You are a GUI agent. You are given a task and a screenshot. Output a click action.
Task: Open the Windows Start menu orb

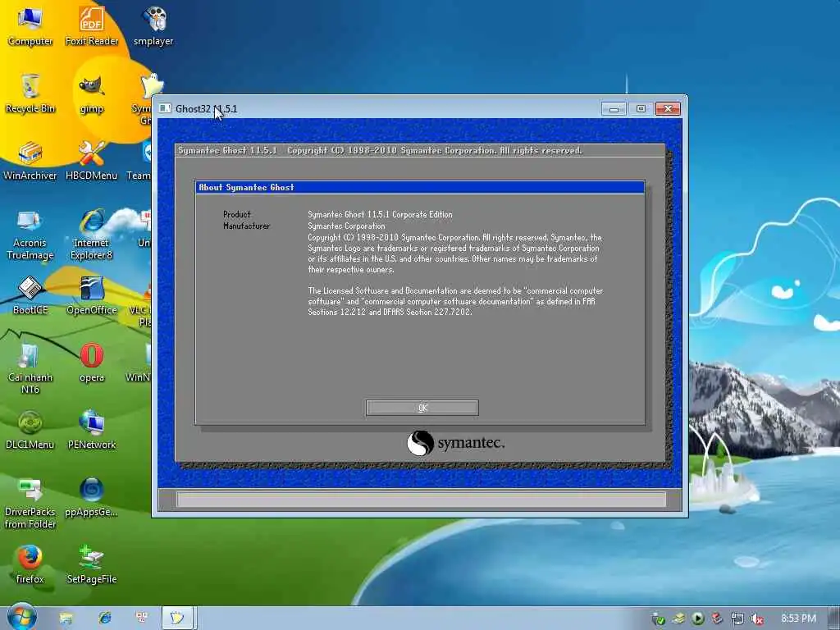[22, 617]
